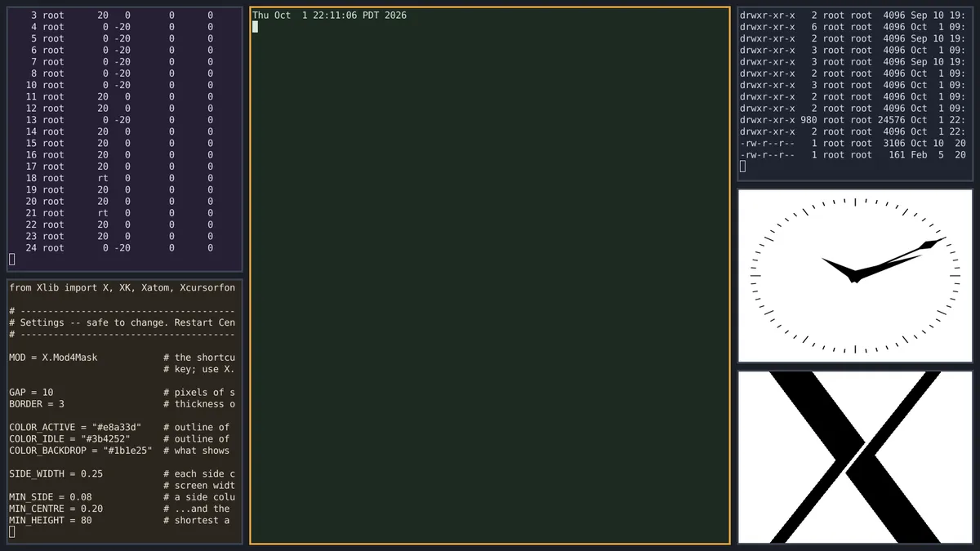Click the process row with PID 13
This screenshot has width=980, height=551.
point(122,120)
